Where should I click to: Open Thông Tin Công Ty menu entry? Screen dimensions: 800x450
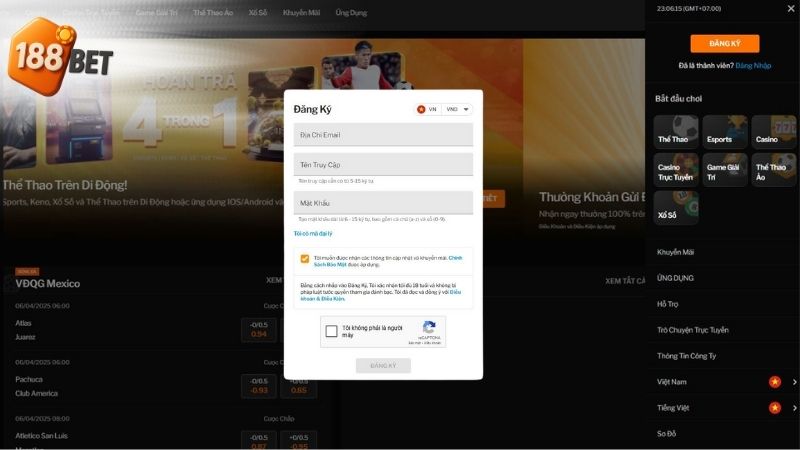coord(686,356)
